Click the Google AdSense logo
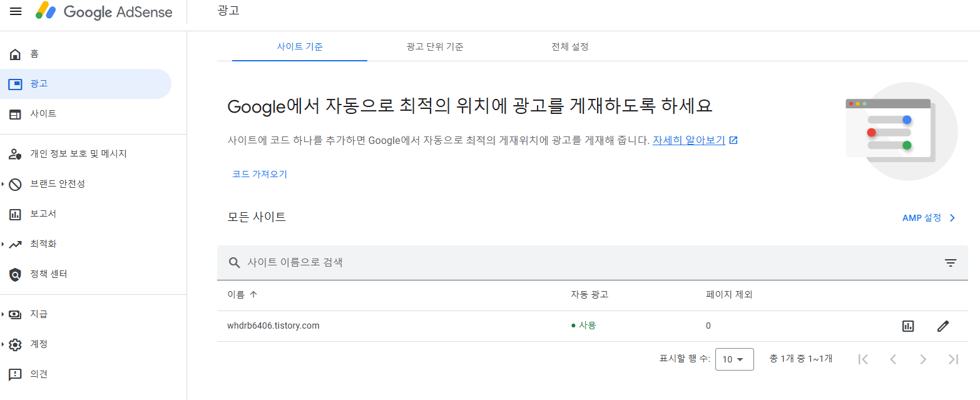This screenshot has height=400, width=980. pyautogui.click(x=104, y=11)
